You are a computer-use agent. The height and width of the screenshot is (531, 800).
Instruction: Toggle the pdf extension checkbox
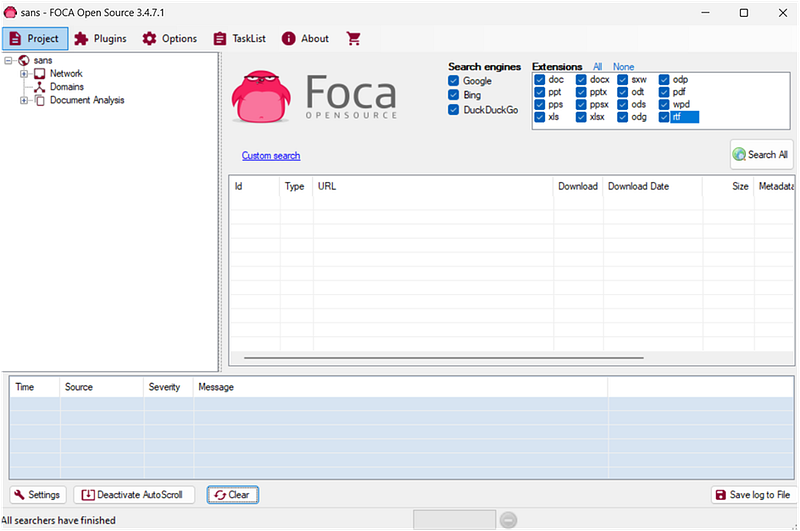(664, 92)
